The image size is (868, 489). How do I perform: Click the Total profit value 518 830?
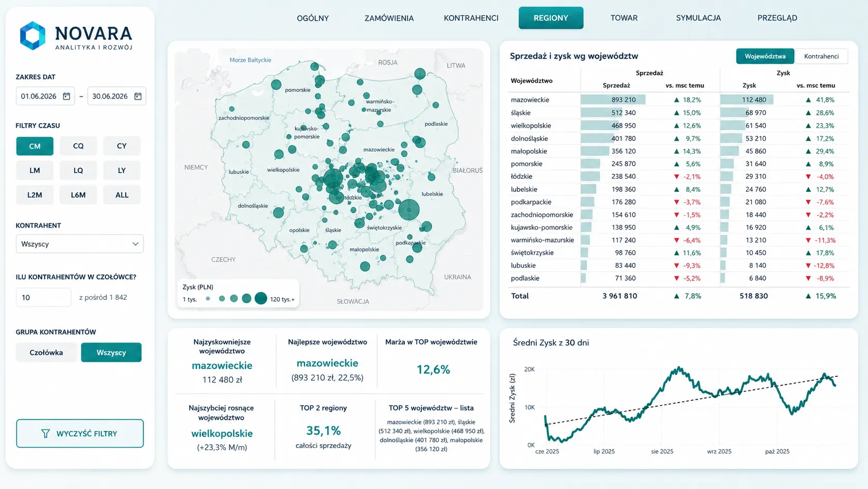pos(753,296)
